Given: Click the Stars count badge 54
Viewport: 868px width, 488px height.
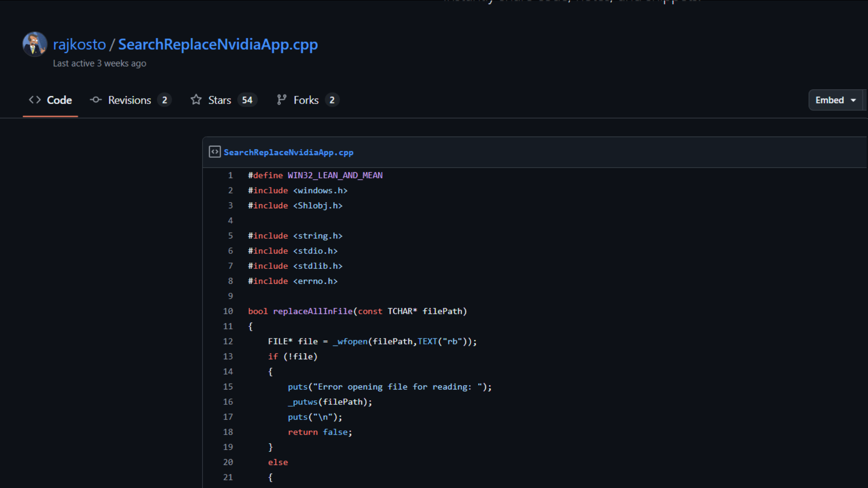Looking at the screenshot, I should pyautogui.click(x=247, y=100).
